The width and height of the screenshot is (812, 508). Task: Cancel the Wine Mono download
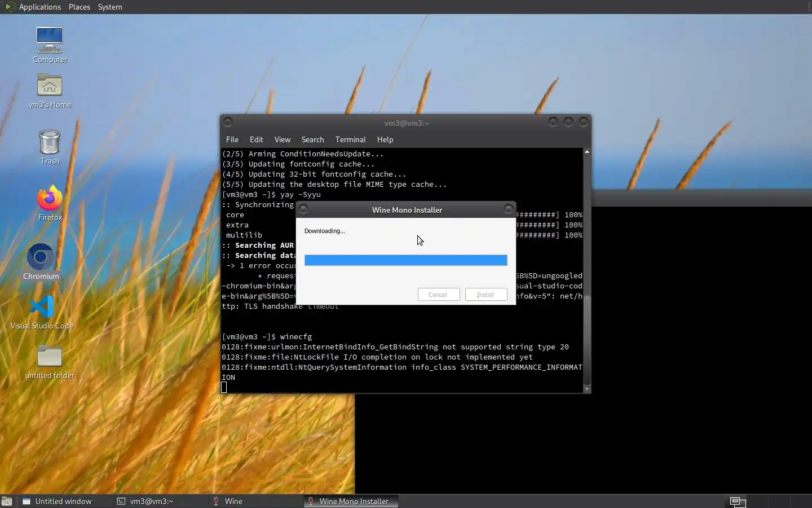coord(439,295)
